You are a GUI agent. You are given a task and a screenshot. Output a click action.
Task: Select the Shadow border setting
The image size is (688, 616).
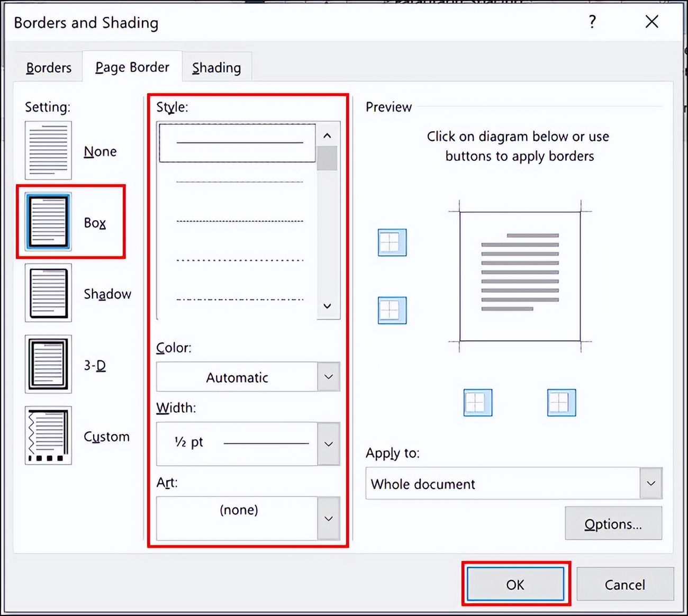[x=48, y=293]
